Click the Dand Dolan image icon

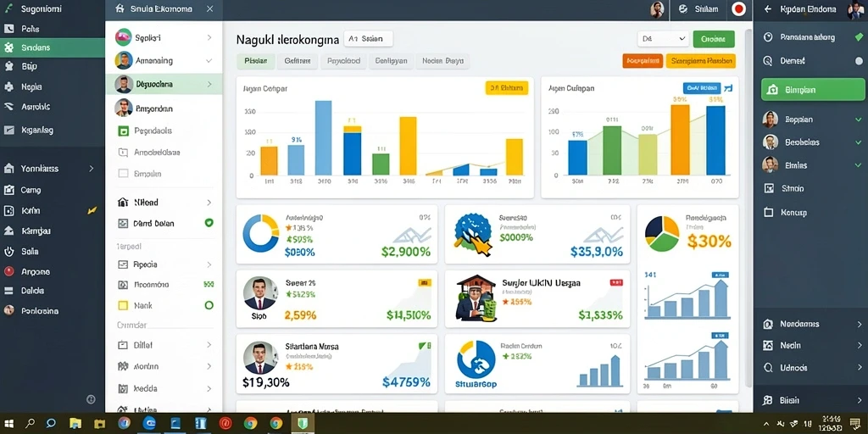tap(124, 224)
